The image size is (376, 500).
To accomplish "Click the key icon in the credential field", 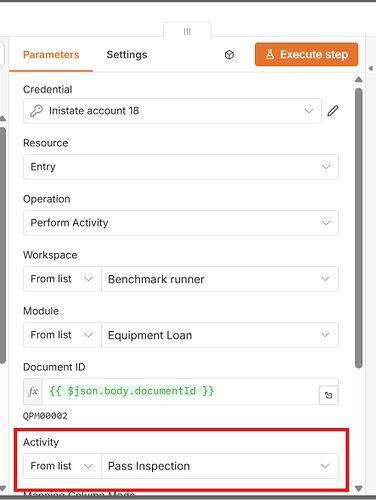I will pyautogui.click(x=36, y=111).
